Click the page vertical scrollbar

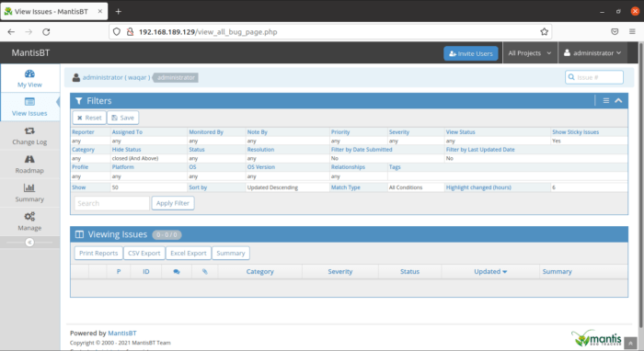click(640, 185)
